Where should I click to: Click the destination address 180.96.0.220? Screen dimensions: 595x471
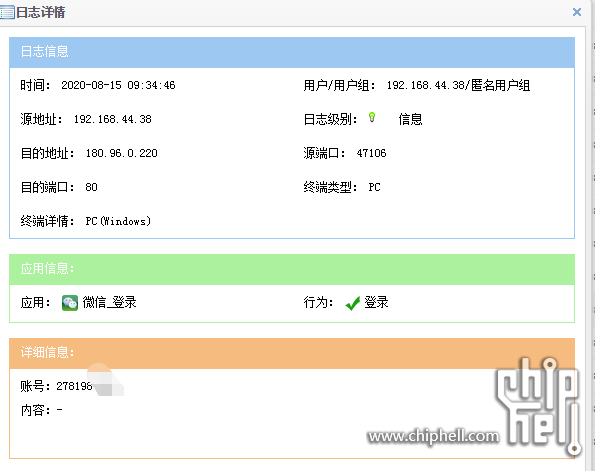(121, 153)
